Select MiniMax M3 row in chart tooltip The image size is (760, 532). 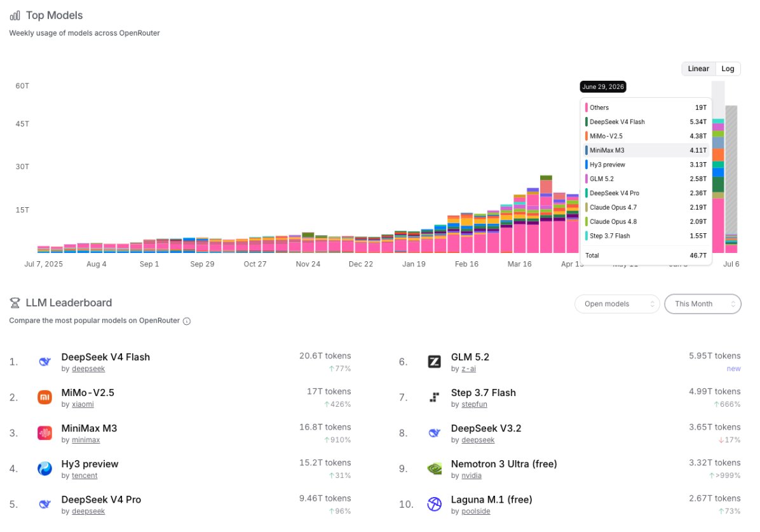646,151
